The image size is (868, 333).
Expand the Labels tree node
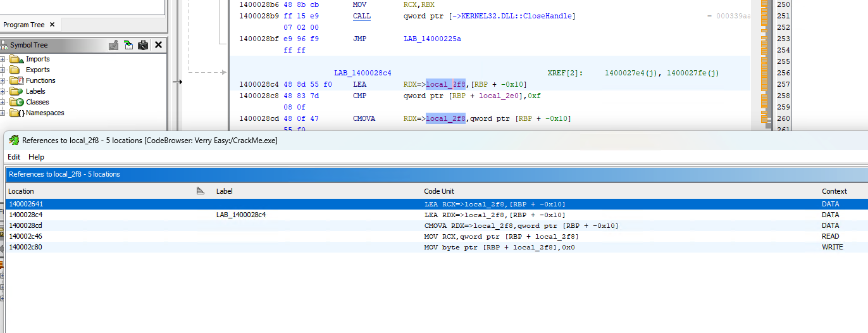(x=3, y=92)
